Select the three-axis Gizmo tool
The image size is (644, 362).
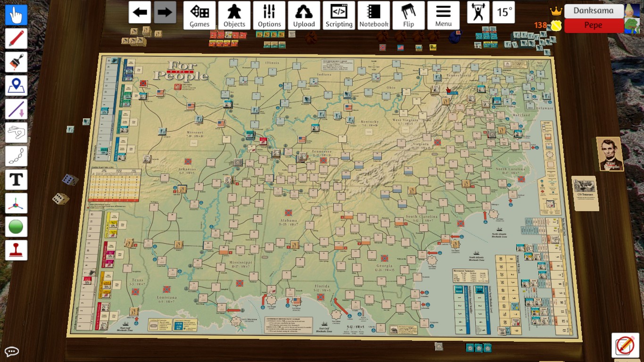16,203
